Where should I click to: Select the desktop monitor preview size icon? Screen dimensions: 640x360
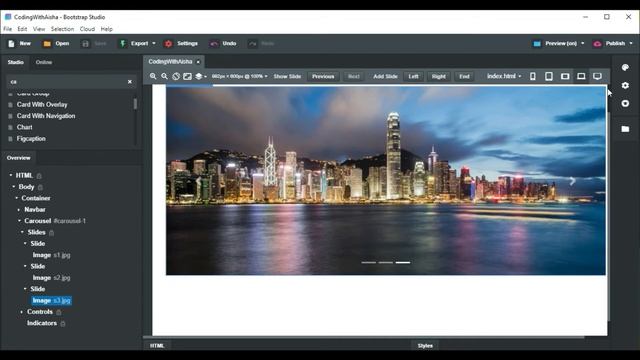597,76
